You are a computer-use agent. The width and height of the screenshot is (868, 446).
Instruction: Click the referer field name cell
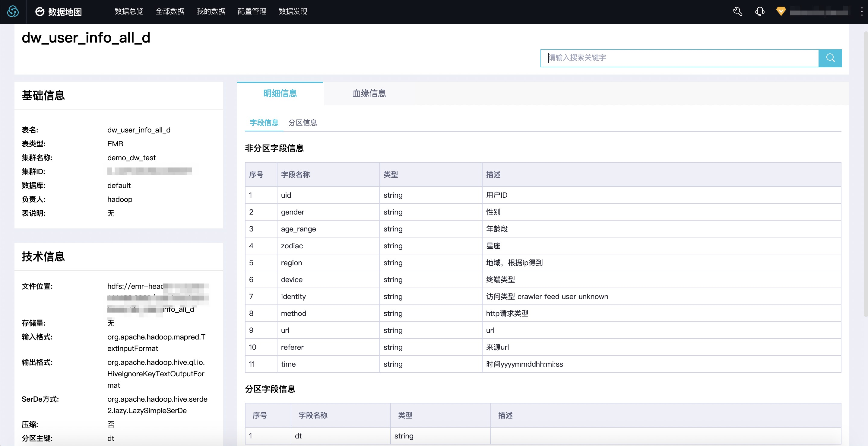[x=328, y=347]
